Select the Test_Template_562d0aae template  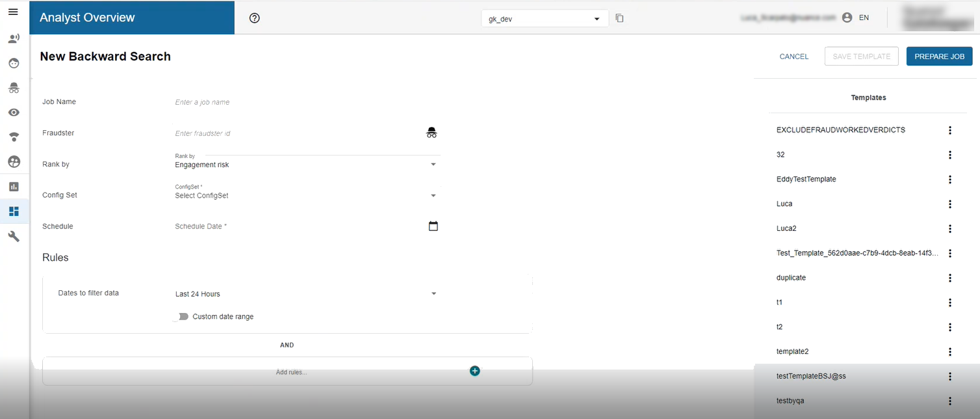857,253
